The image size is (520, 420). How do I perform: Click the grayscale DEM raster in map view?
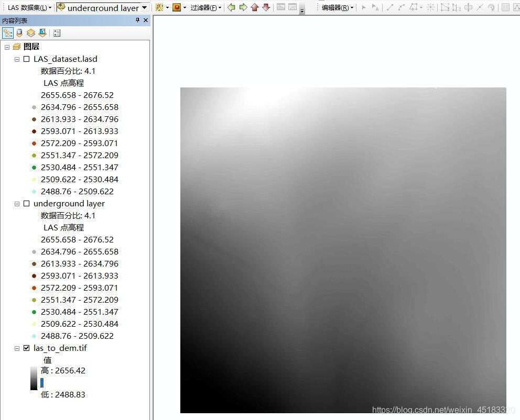343,250
